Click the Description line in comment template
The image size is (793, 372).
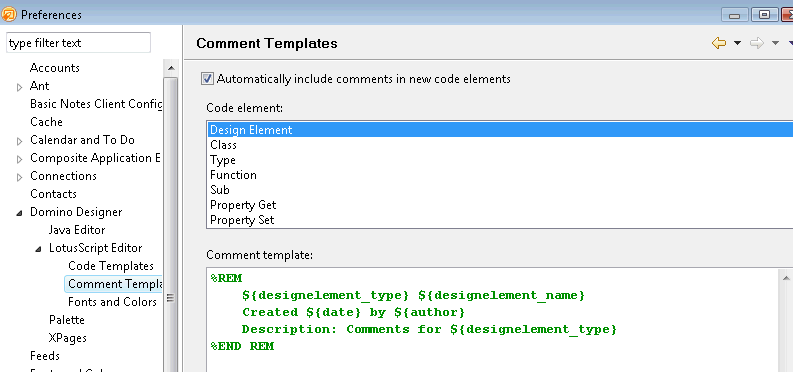click(429, 330)
